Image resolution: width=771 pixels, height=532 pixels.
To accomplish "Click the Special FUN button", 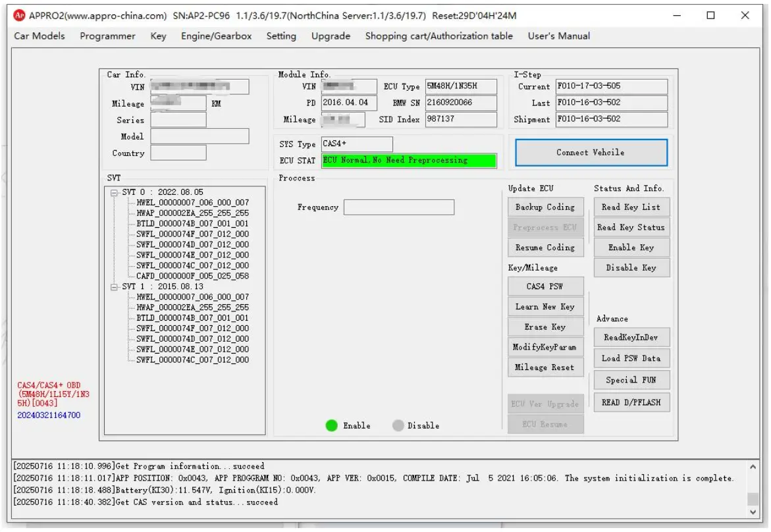I will click(x=631, y=380).
